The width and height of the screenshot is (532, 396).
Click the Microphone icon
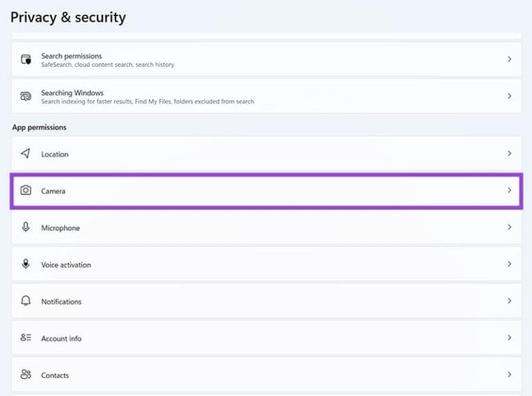point(26,227)
